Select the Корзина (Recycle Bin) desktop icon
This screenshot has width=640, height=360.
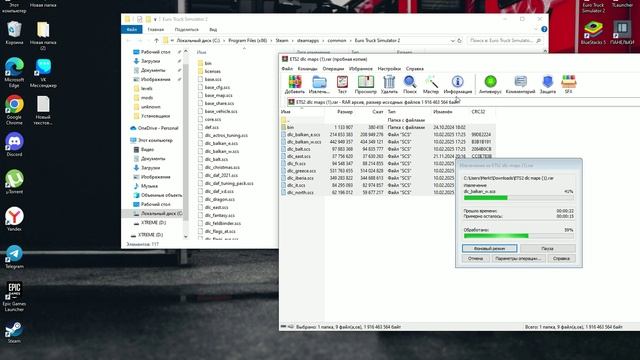pos(14,32)
